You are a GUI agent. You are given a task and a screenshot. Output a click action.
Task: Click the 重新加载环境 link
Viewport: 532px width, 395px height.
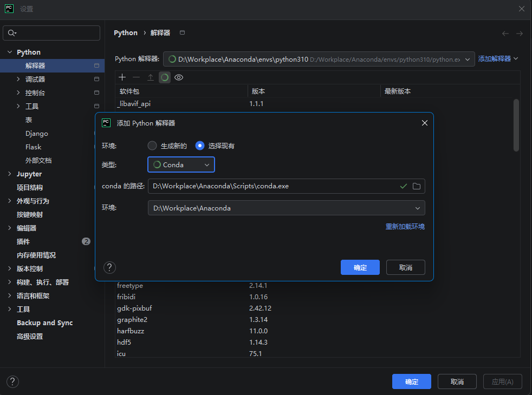tap(405, 226)
